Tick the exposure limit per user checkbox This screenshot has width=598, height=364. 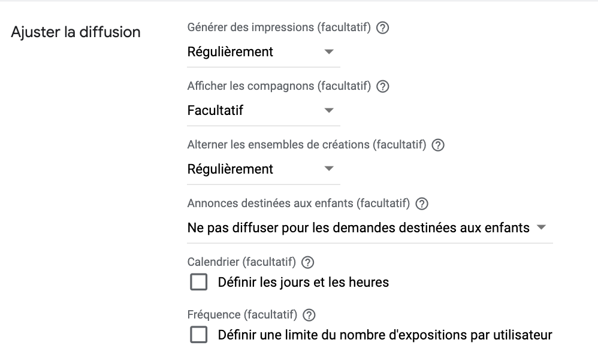pos(199,335)
